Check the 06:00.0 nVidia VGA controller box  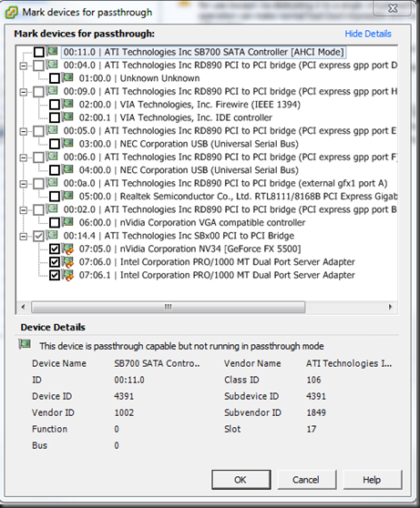[x=55, y=222]
